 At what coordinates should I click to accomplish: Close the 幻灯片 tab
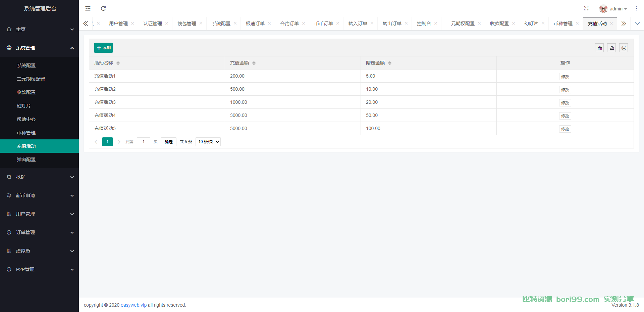pyautogui.click(x=543, y=23)
